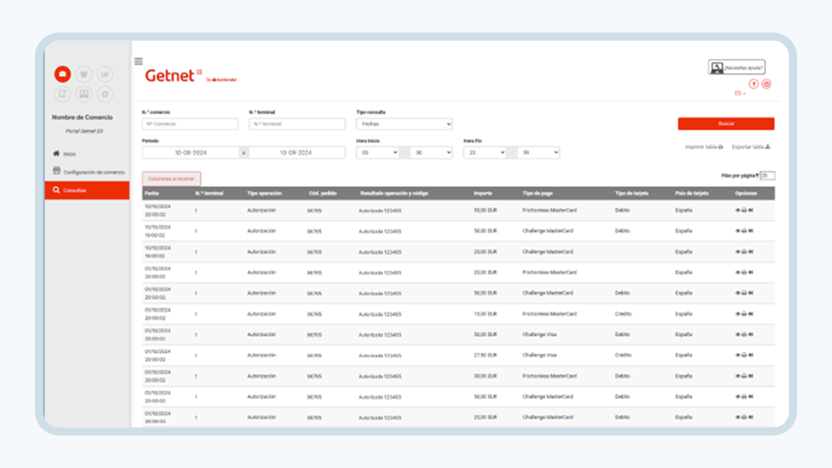This screenshot has width=832, height=468.
Task: Sort by the Importe column header
Action: (483, 193)
